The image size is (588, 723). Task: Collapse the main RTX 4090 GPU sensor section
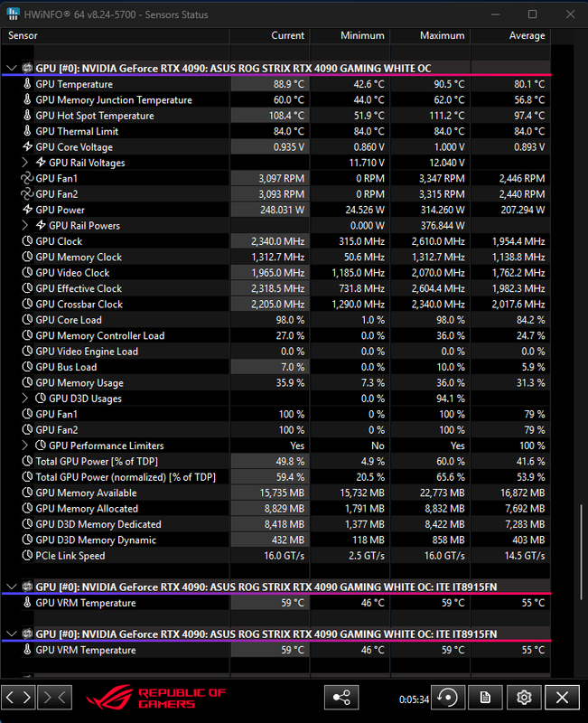click(x=12, y=69)
